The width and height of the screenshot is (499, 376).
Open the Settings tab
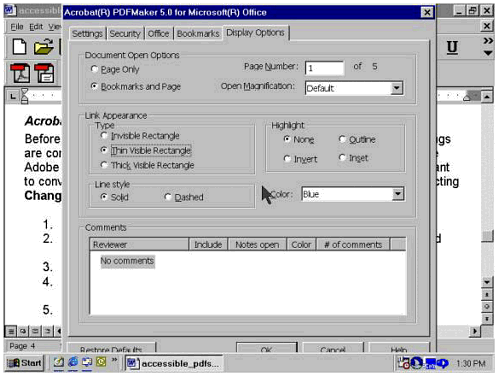(x=87, y=34)
